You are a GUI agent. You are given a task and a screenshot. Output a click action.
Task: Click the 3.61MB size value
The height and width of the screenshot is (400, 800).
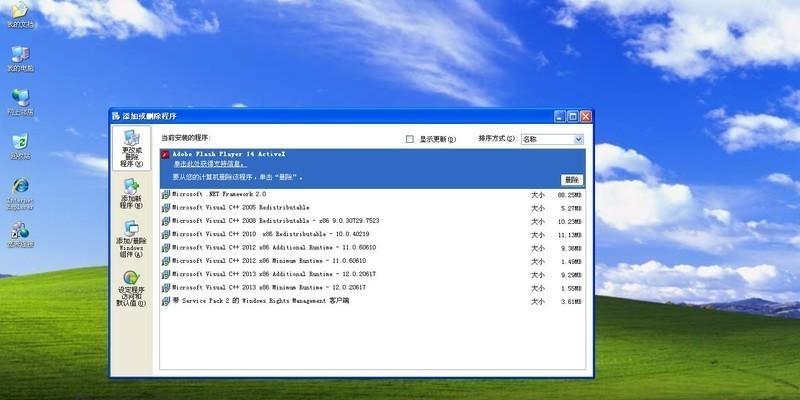pos(571,302)
